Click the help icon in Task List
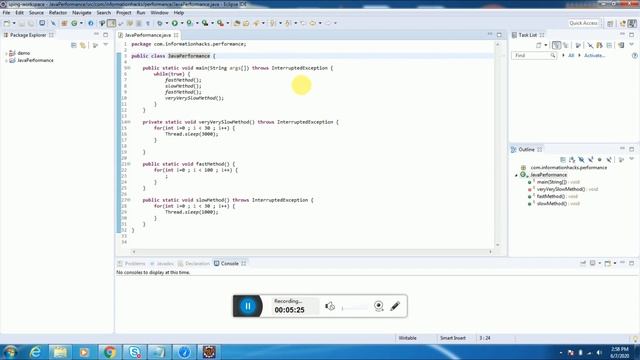 coord(635,56)
